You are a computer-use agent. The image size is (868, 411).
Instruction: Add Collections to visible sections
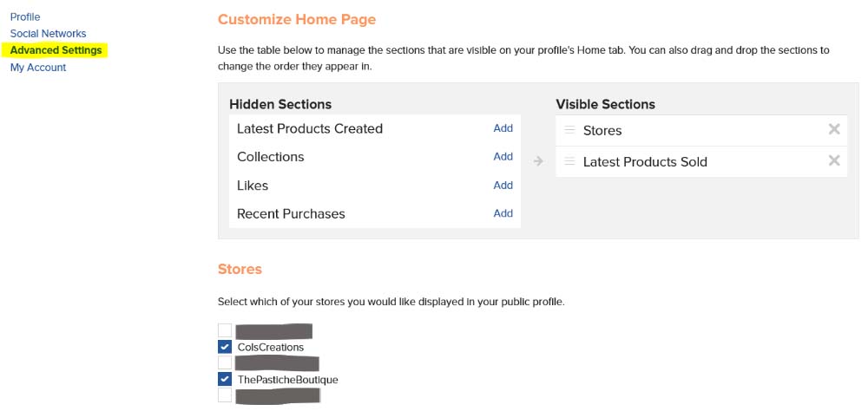(x=503, y=157)
